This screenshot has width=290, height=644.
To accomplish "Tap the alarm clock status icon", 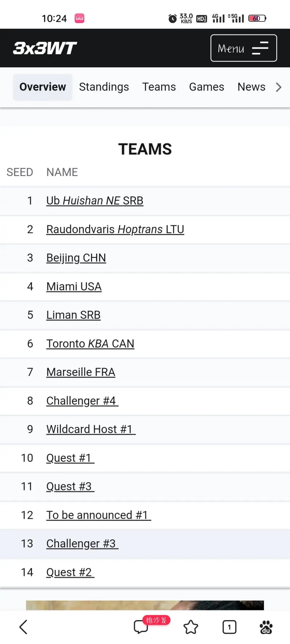I will point(173,18).
